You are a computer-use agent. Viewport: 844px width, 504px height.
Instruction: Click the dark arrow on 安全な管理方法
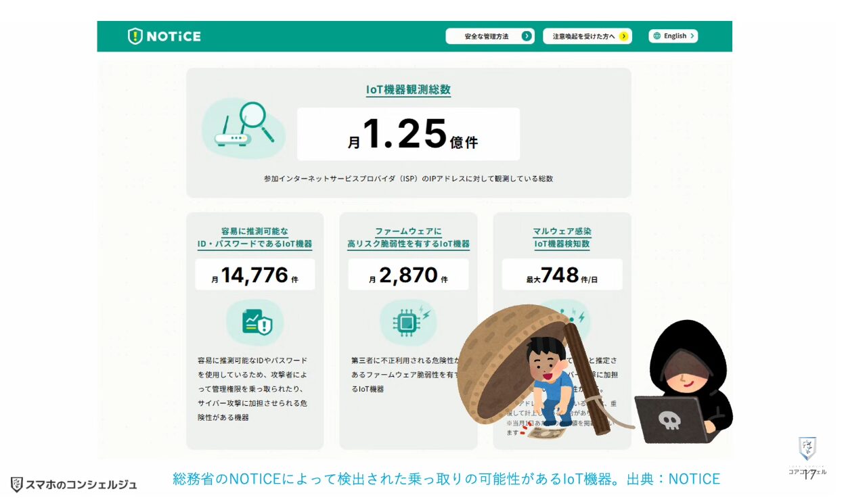coord(526,37)
